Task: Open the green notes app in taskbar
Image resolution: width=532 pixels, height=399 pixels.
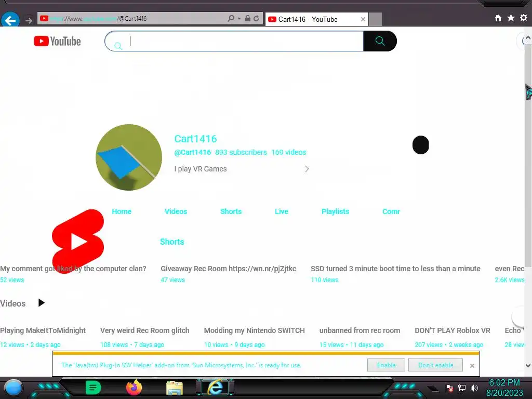Action: 94,388
